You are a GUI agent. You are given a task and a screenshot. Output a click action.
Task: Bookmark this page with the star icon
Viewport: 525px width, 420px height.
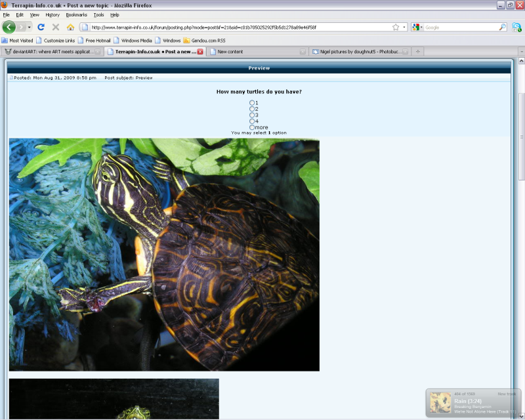(x=396, y=28)
